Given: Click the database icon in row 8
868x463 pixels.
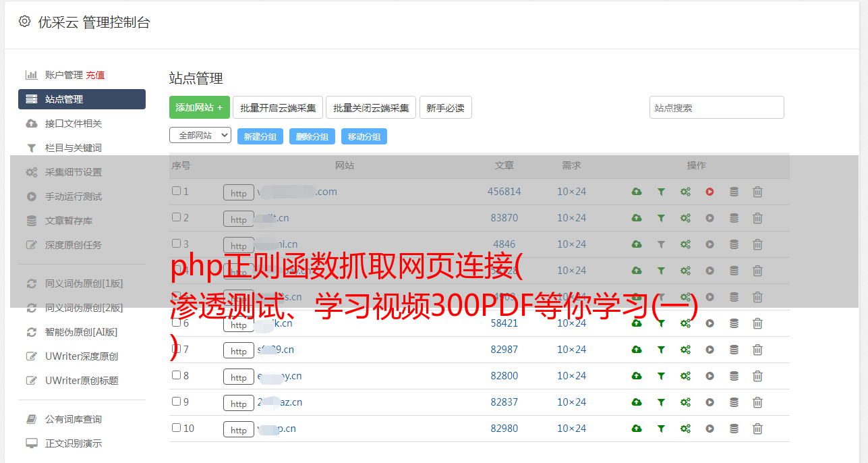Looking at the screenshot, I should 734,376.
